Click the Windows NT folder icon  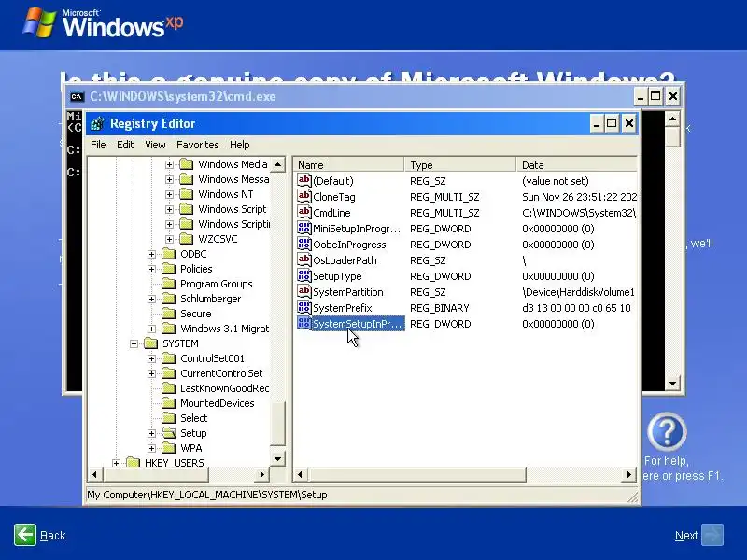click(x=186, y=194)
